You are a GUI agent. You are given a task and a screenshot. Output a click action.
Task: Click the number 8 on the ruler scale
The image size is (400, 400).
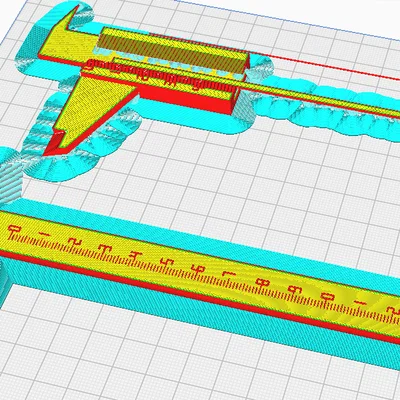(263, 283)
